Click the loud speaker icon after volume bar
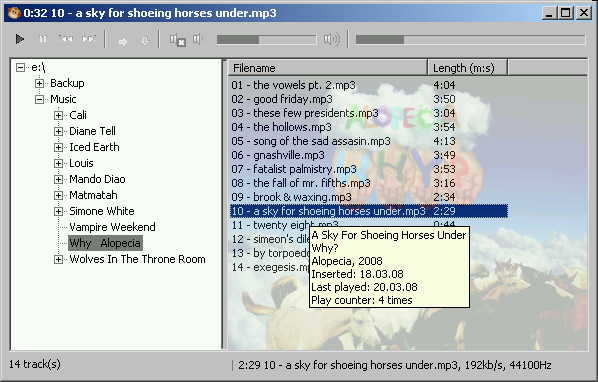Image resolution: width=598 pixels, height=382 pixels. pyautogui.click(x=331, y=39)
